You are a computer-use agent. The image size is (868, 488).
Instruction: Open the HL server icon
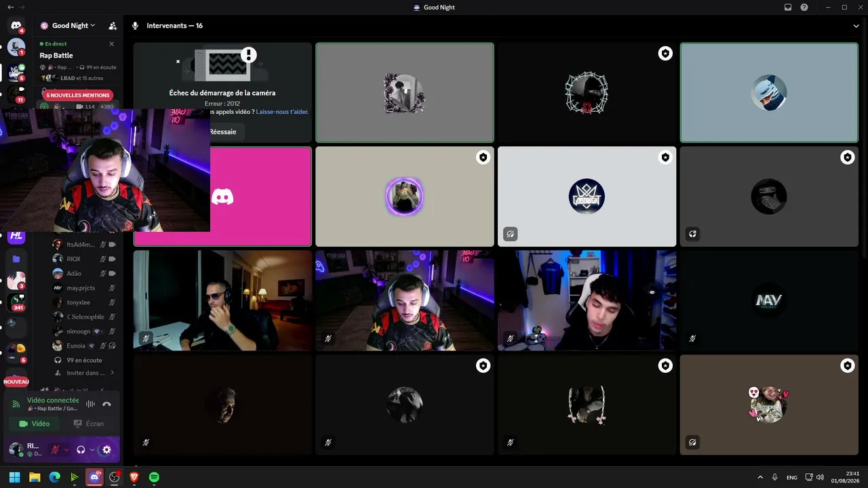[x=16, y=236]
